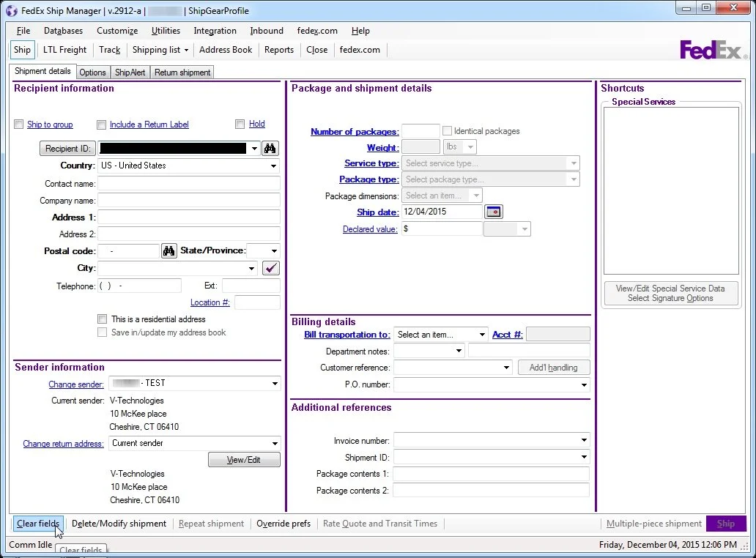Open Service type dropdown

pos(574,163)
